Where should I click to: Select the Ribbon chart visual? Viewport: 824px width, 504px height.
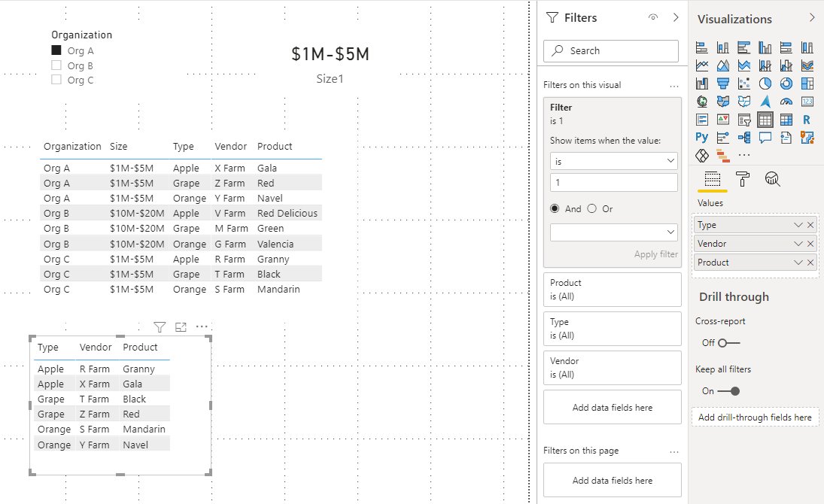click(x=807, y=65)
